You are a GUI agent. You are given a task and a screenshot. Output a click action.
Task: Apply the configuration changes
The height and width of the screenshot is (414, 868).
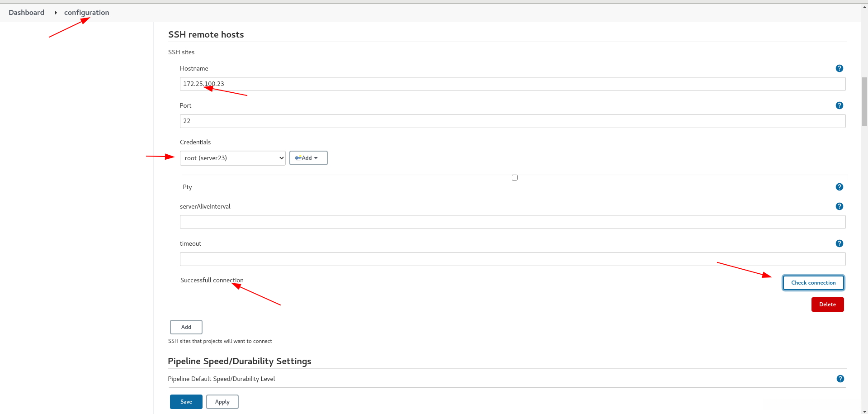(222, 402)
